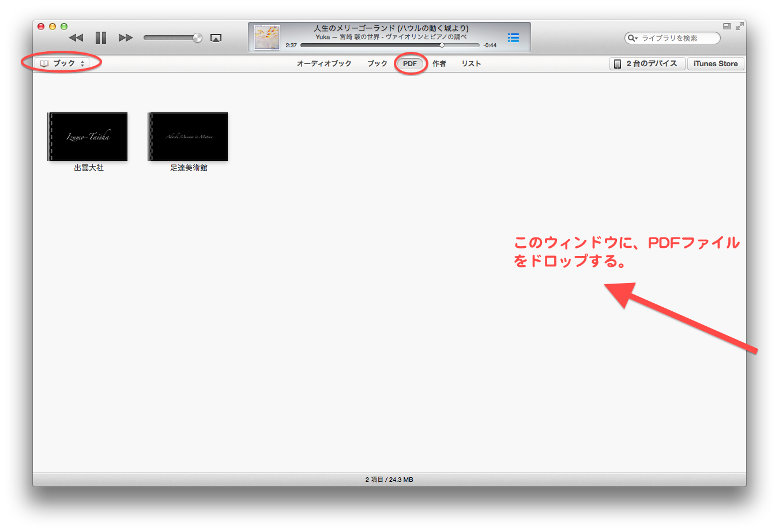Click the artist and album line under the song title
779x532 pixels.
pos(391,36)
